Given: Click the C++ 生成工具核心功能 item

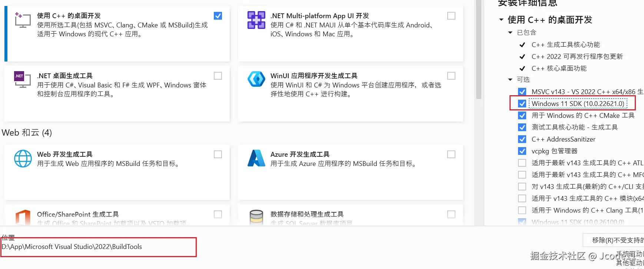Looking at the screenshot, I should (x=565, y=45).
